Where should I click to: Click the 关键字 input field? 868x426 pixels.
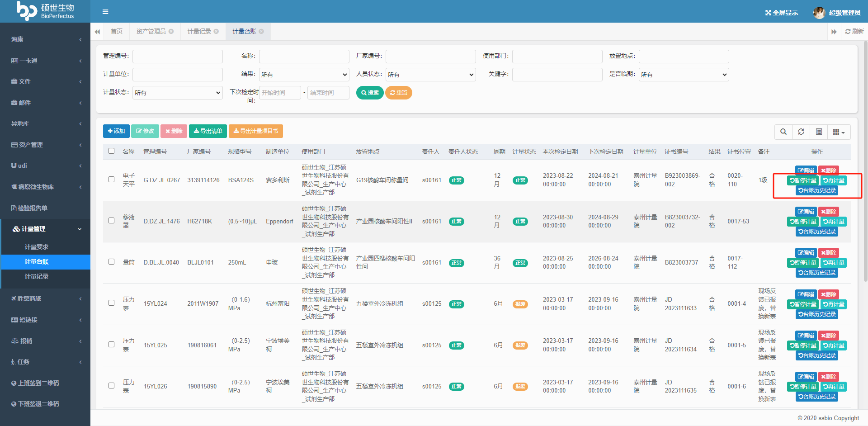pos(557,75)
